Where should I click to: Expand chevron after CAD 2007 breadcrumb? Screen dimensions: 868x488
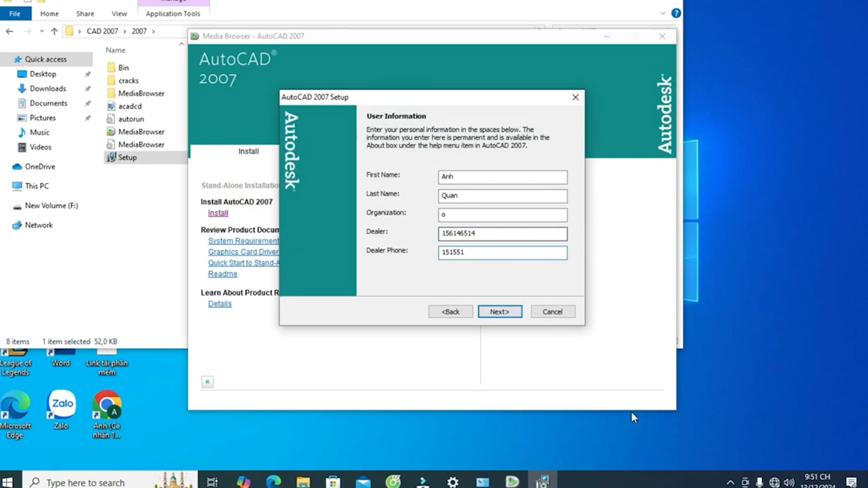[x=125, y=31]
